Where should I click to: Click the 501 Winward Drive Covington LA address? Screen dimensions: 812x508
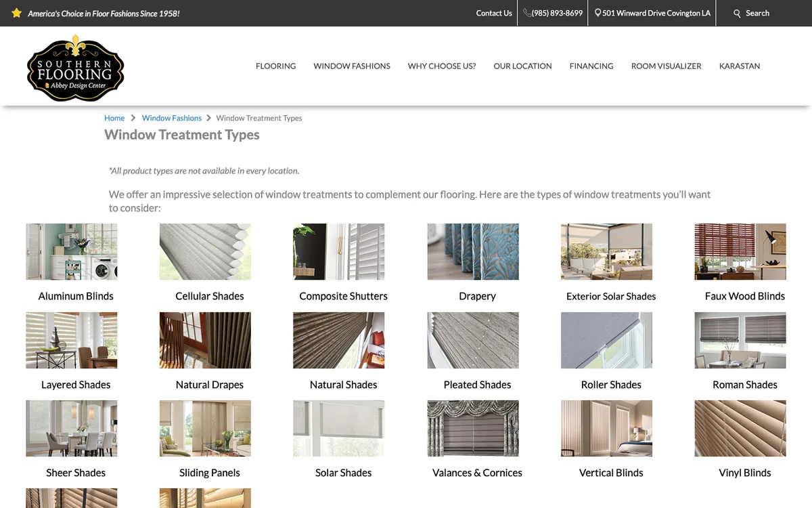point(656,13)
